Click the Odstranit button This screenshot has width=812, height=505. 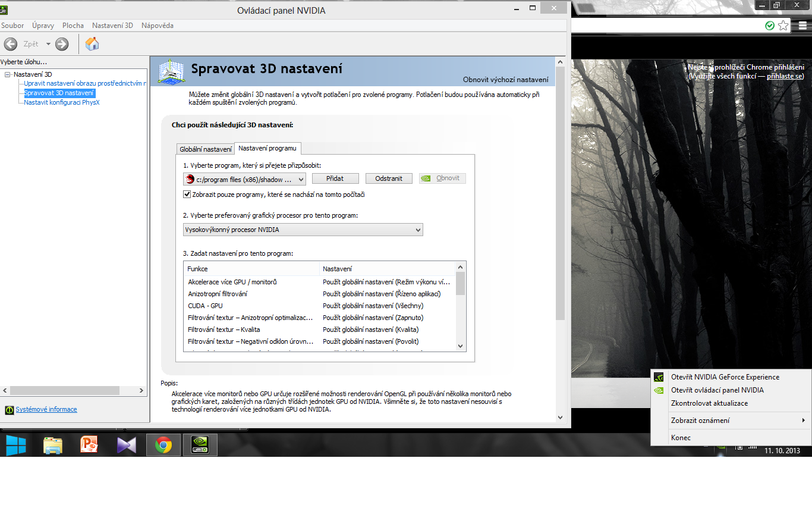tap(389, 178)
